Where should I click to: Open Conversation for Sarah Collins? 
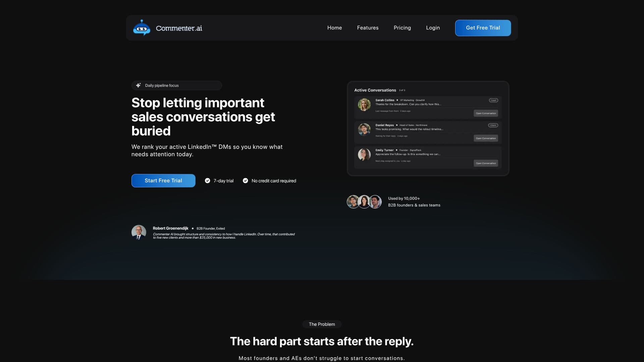tap(486, 113)
